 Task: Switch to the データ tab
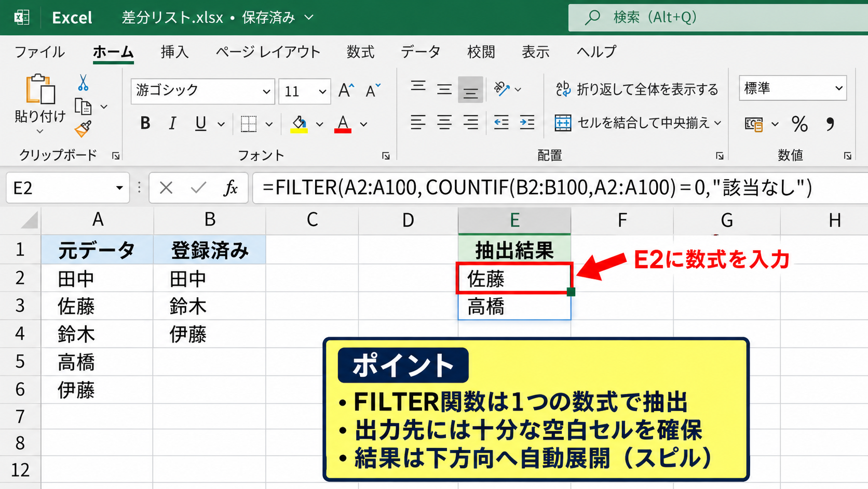421,52
